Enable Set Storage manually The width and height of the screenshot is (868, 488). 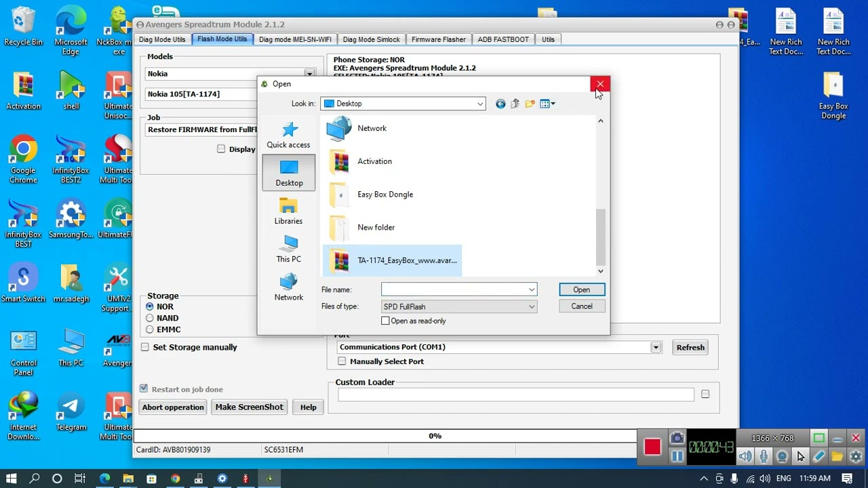click(145, 347)
